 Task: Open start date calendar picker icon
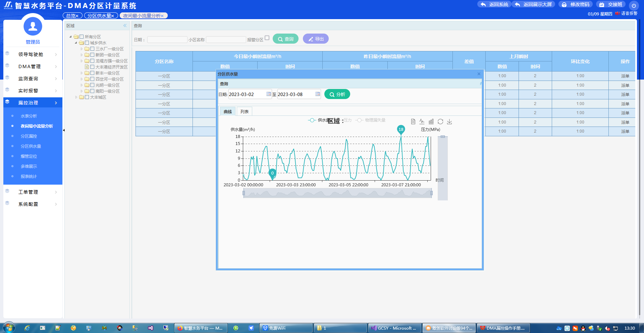click(x=268, y=94)
